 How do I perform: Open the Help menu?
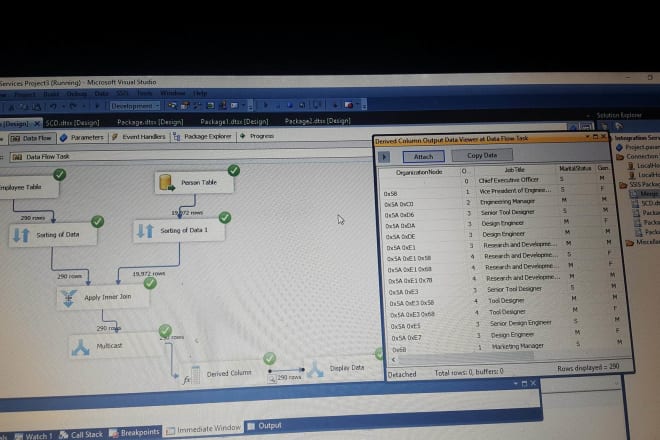pyautogui.click(x=200, y=93)
